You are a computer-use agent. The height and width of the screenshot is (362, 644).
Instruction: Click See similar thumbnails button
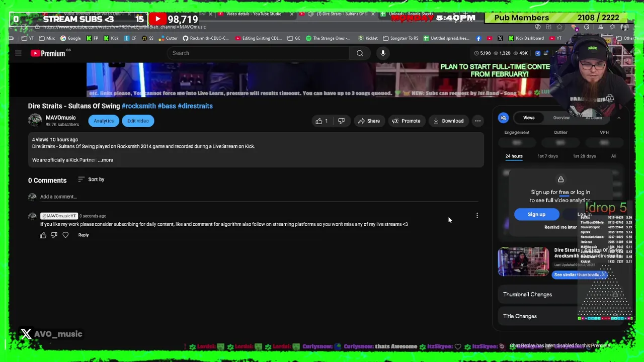pos(580,275)
